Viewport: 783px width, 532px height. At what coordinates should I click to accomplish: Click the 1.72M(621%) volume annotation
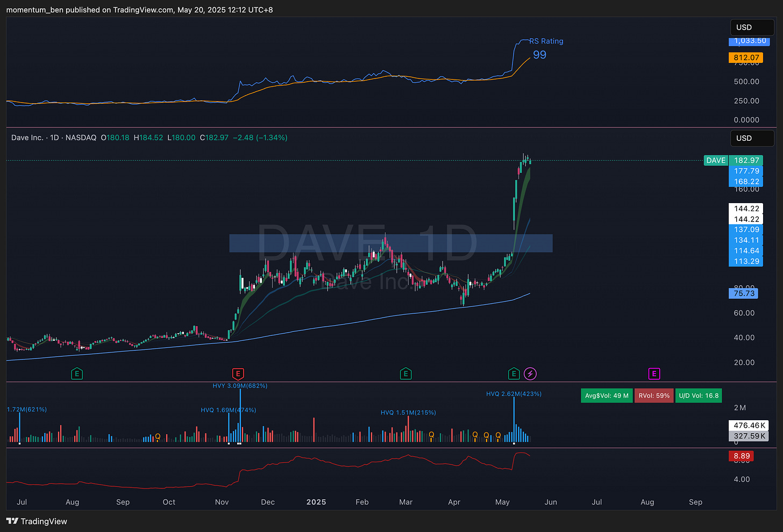click(27, 409)
